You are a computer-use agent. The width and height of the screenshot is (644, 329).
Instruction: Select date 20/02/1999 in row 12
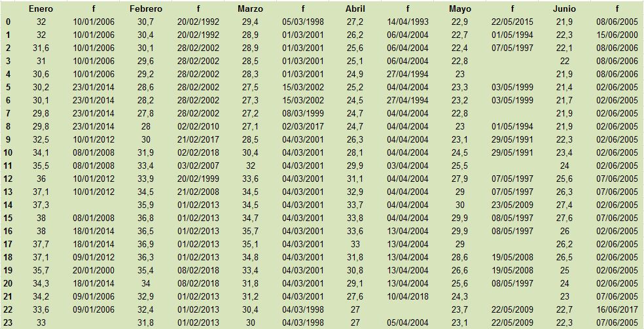(x=198, y=179)
